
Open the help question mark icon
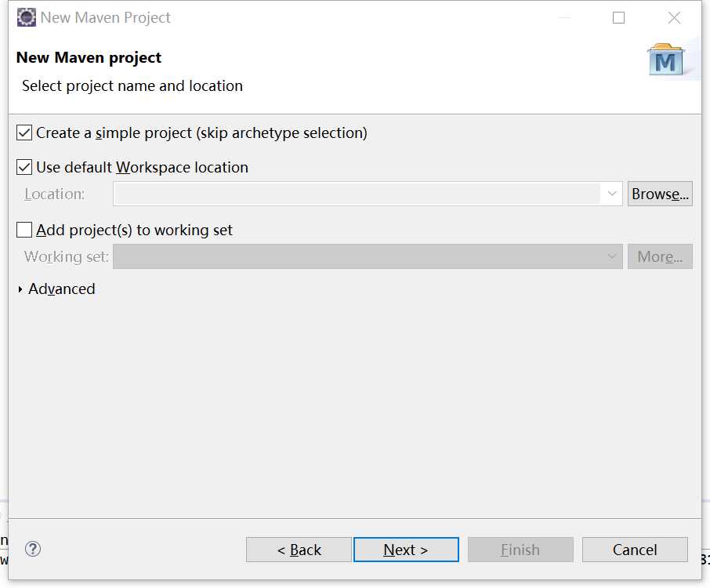[33, 549]
